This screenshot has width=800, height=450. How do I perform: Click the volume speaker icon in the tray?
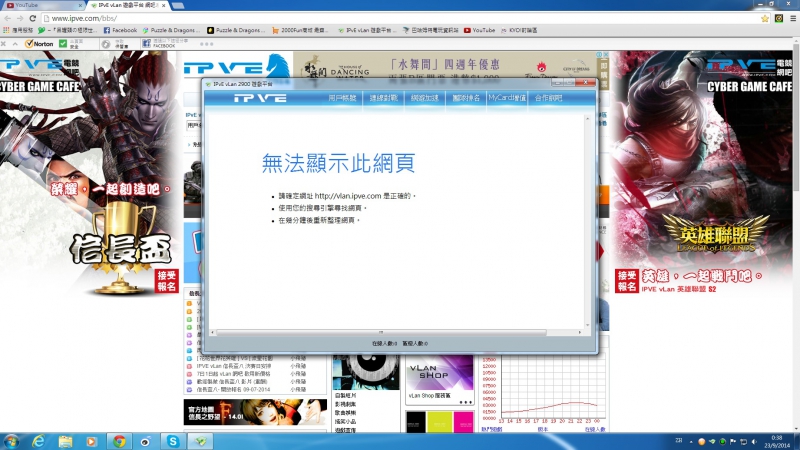coord(754,442)
